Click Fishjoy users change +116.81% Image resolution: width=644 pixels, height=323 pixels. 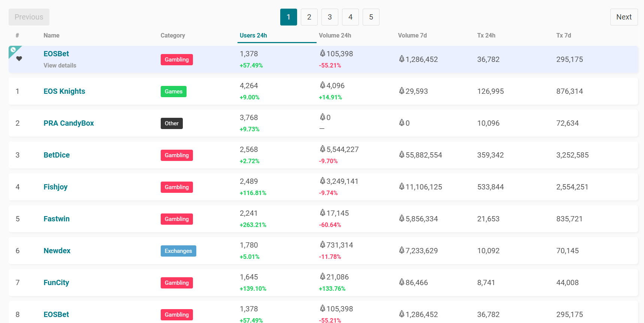pyautogui.click(x=253, y=193)
